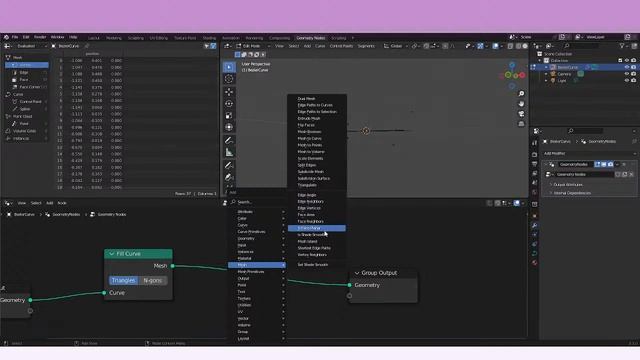Switch to the Geometry Nodes workspace tab

click(311, 38)
